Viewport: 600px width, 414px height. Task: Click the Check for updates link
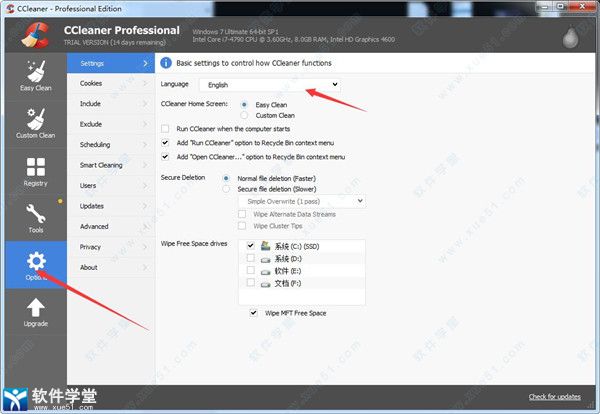tap(554, 397)
